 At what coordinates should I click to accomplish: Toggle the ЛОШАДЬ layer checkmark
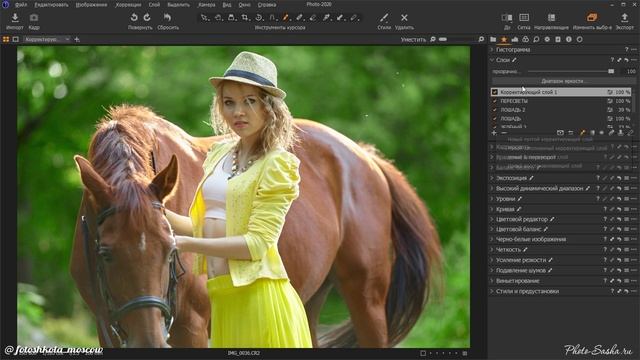pyautogui.click(x=495, y=119)
